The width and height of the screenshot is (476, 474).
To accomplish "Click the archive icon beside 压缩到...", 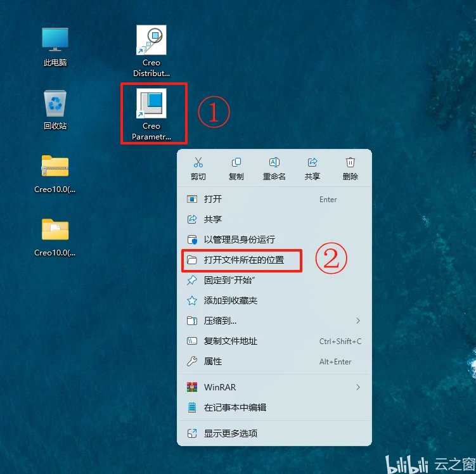I will (x=192, y=321).
